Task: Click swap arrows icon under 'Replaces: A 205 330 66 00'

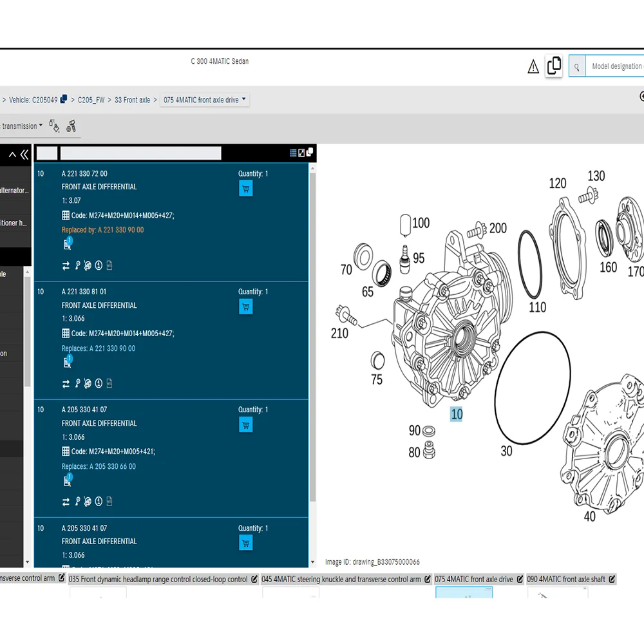Action: 66,502
